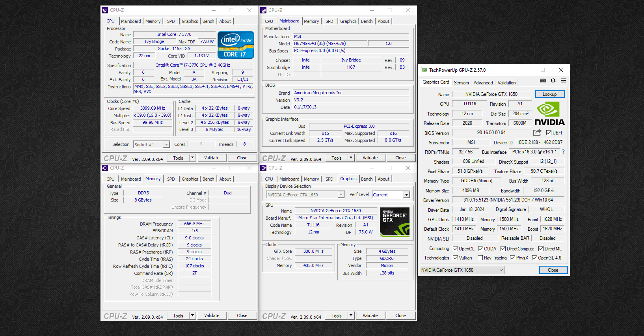The width and height of the screenshot is (644, 336).
Task: Click the GPU-Z title bar app icon
Action: point(424,70)
